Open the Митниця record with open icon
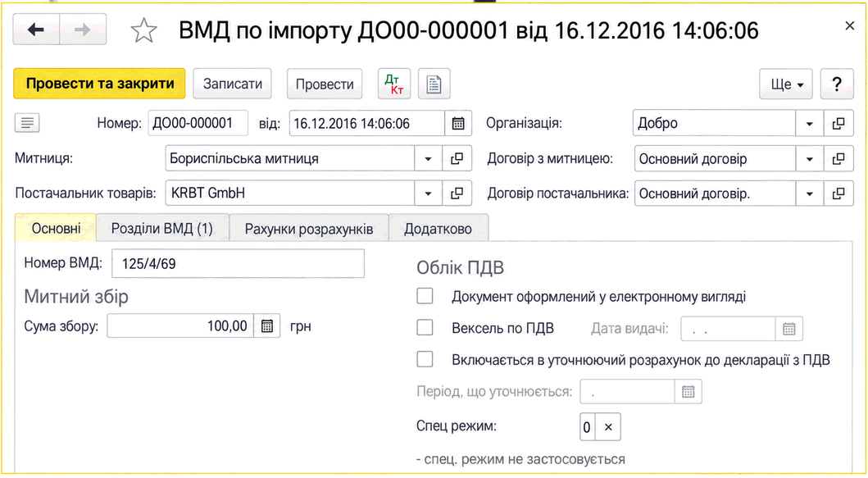The image size is (868, 478). coord(457,158)
